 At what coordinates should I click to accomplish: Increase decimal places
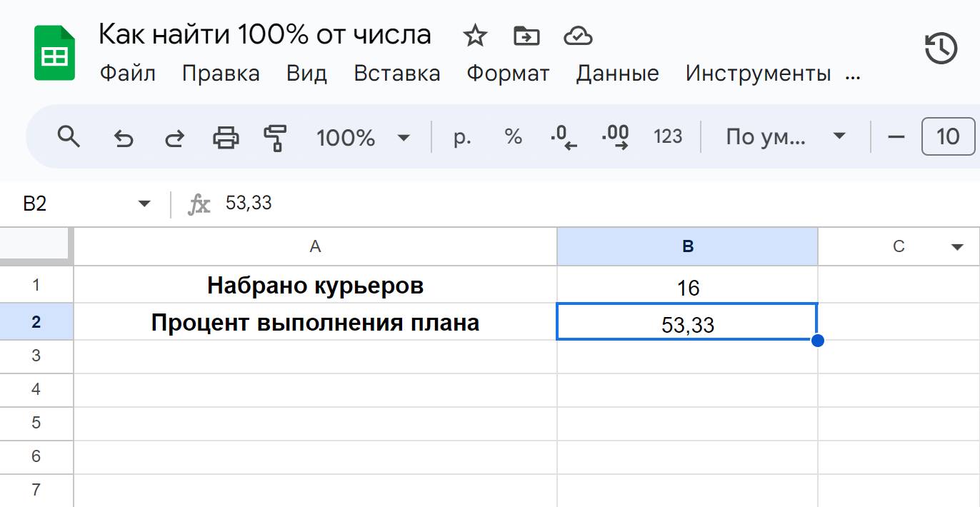(615, 137)
